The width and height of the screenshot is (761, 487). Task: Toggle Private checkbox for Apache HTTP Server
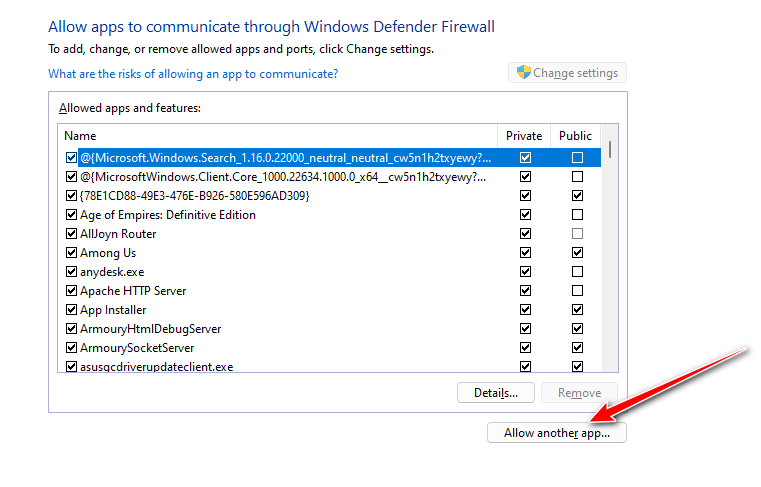click(x=525, y=291)
